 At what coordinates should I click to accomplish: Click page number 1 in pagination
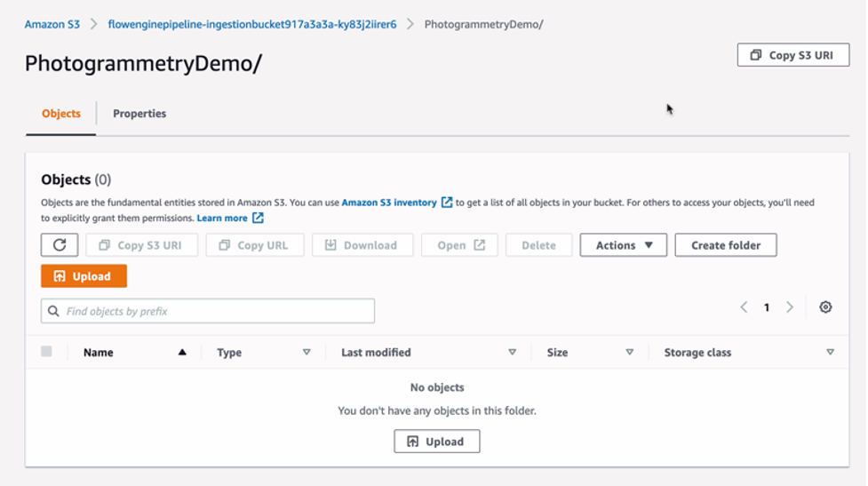pos(767,307)
